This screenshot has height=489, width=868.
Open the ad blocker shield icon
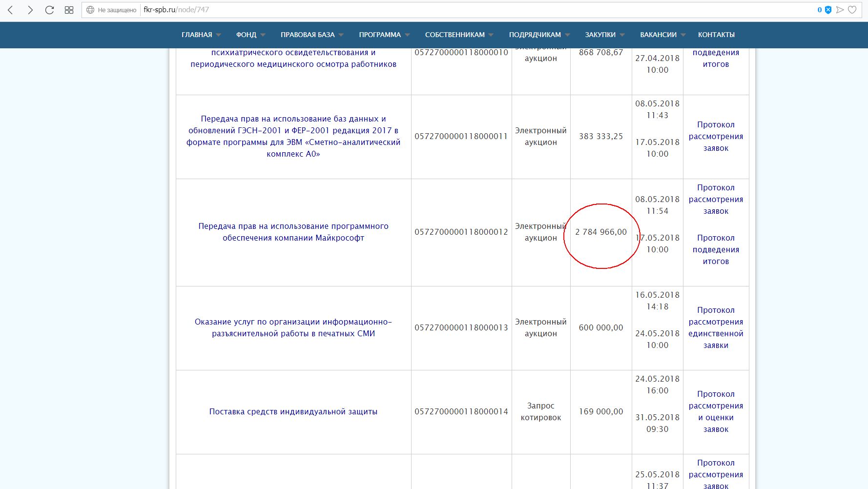point(828,10)
